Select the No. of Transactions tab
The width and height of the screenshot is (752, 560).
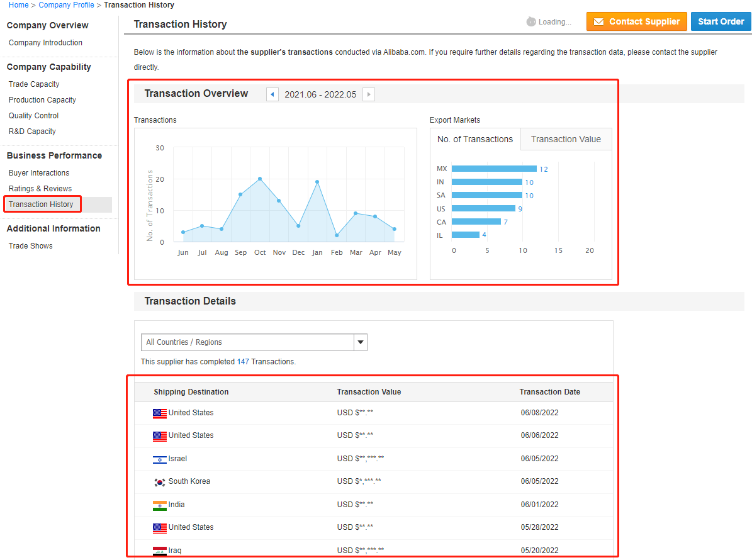tap(475, 139)
